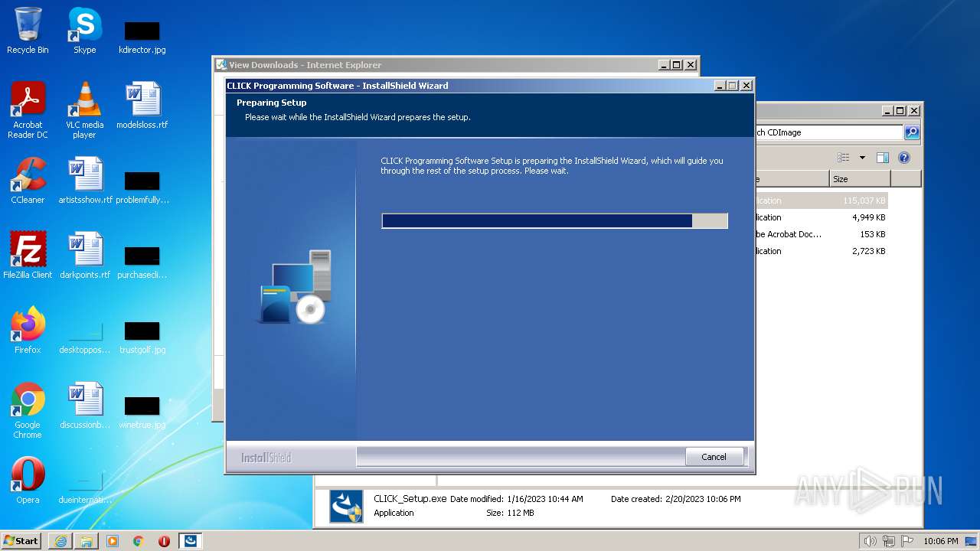Open Explorer help question mark icon
This screenshot has width=980, height=551.
click(x=903, y=158)
